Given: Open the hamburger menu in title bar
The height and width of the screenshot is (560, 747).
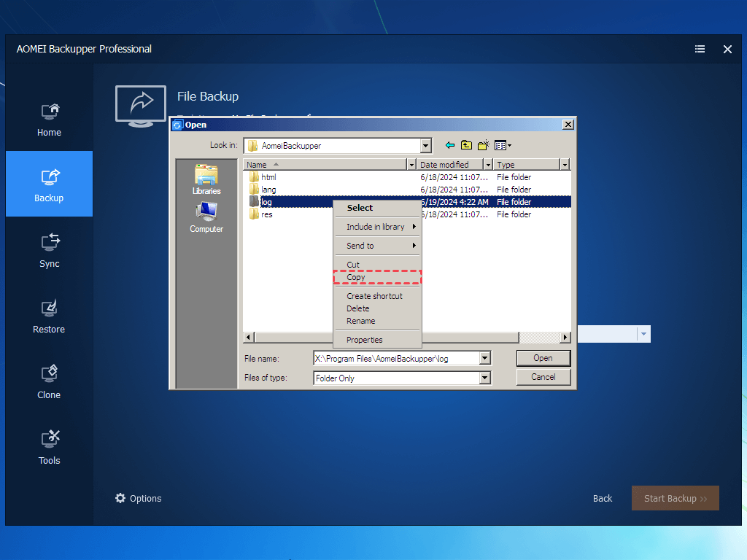Looking at the screenshot, I should pos(700,49).
